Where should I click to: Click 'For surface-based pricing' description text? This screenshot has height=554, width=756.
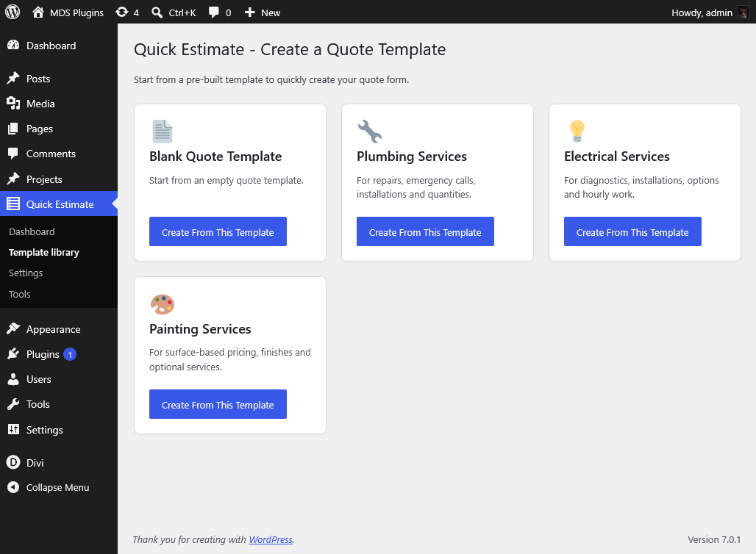click(x=230, y=359)
